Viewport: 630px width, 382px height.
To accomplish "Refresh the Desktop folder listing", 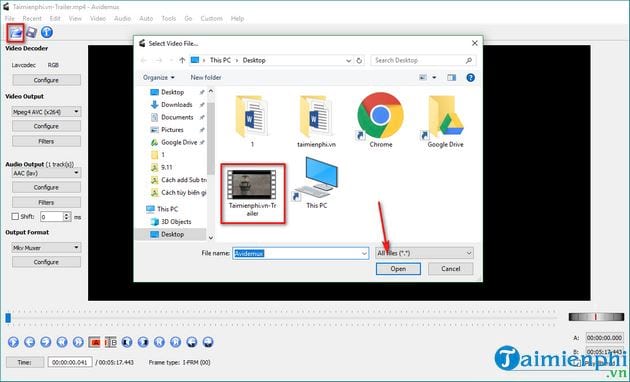I will coord(359,61).
